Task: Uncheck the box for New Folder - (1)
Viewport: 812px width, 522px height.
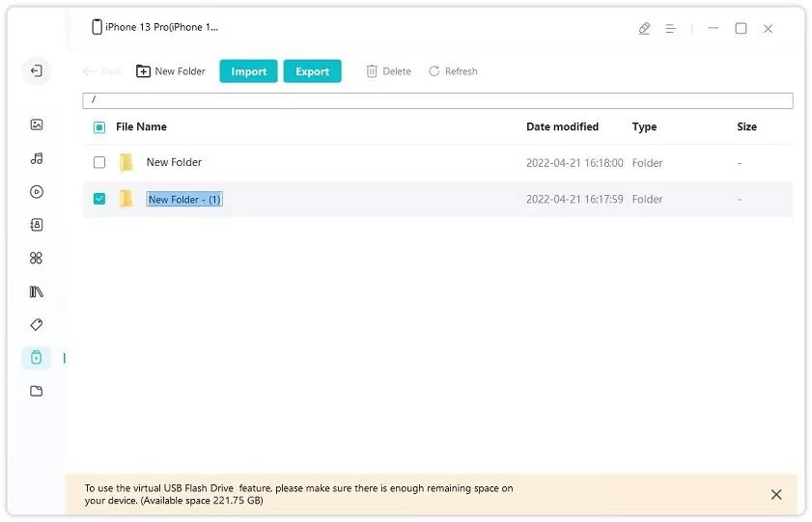Action: [99, 199]
